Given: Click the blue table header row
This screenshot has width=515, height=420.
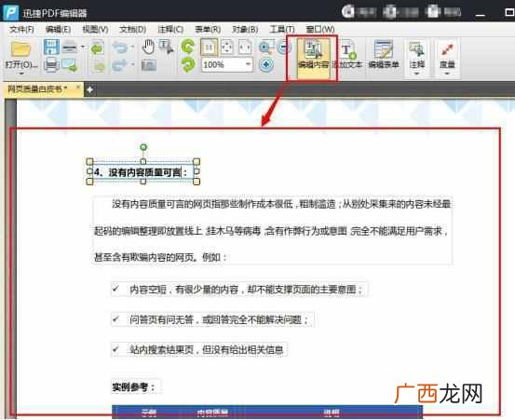Looking at the screenshot, I should coord(267,412).
